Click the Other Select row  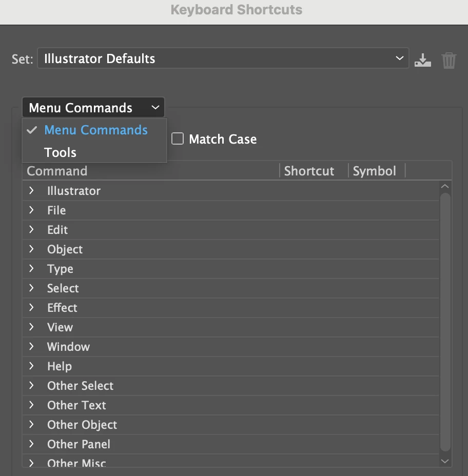click(80, 386)
